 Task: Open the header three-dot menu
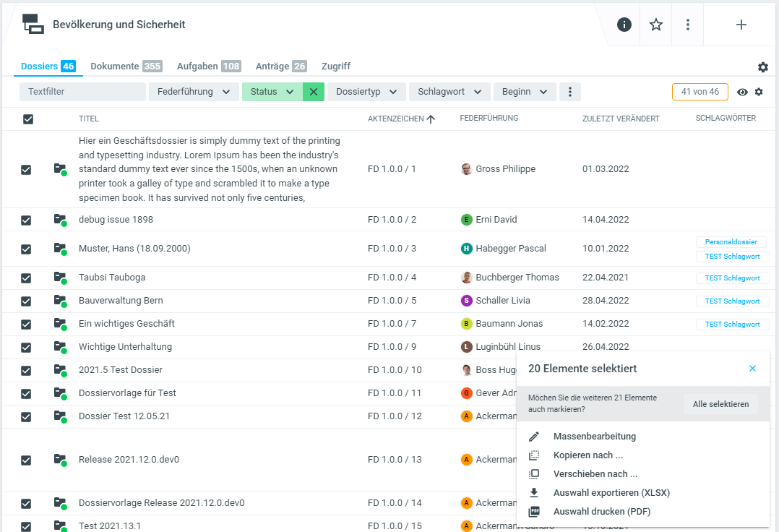click(x=688, y=25)
